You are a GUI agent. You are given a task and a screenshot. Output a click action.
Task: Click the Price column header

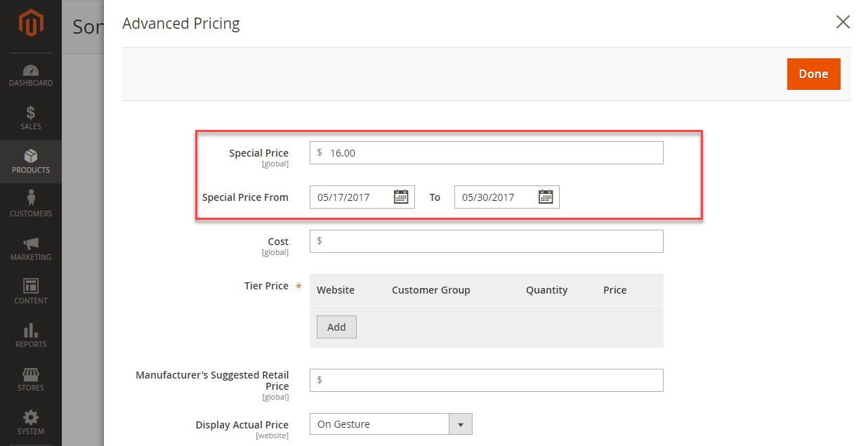(614, 289)
